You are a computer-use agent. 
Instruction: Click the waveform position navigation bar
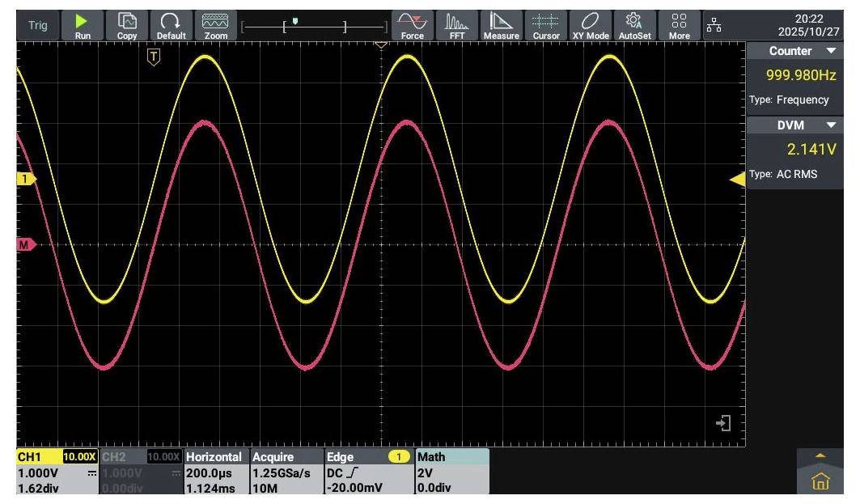[x=315, y=25]
